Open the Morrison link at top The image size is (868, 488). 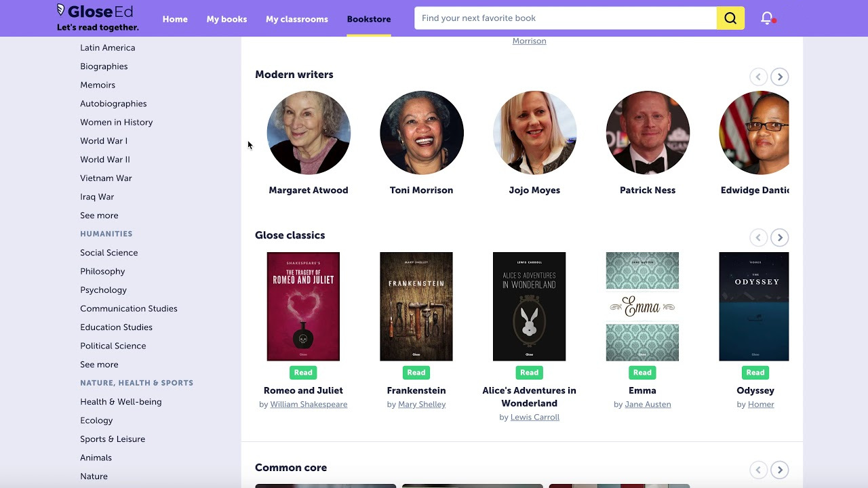529,41
